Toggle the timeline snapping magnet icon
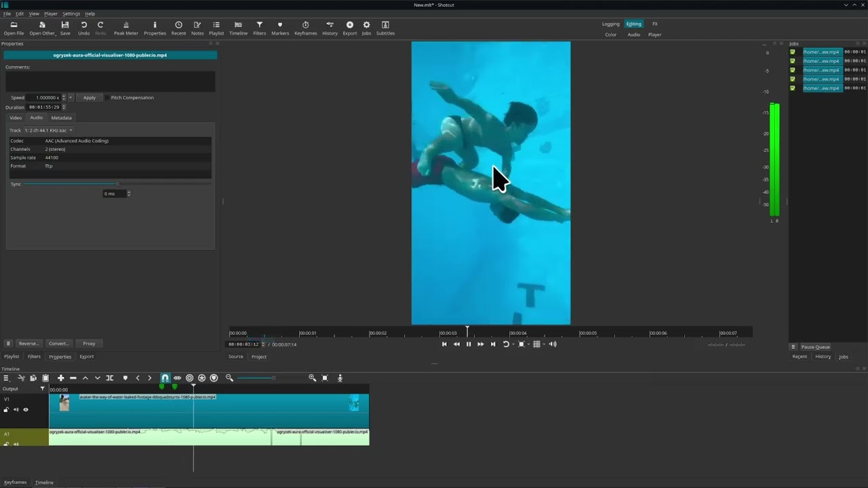The height and width of the screenshot is (488, 868). pyautogui.click(x=165, y=378)
